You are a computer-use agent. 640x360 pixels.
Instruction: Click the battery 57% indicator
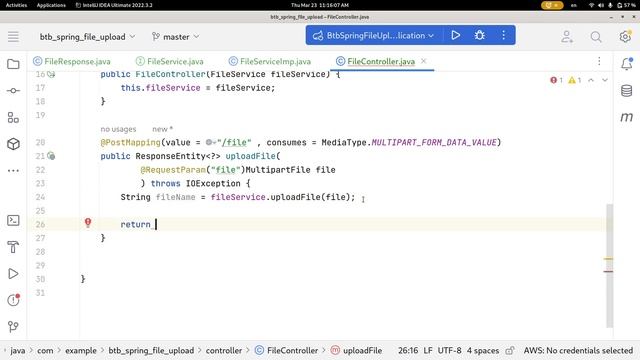tap(627, 5)
